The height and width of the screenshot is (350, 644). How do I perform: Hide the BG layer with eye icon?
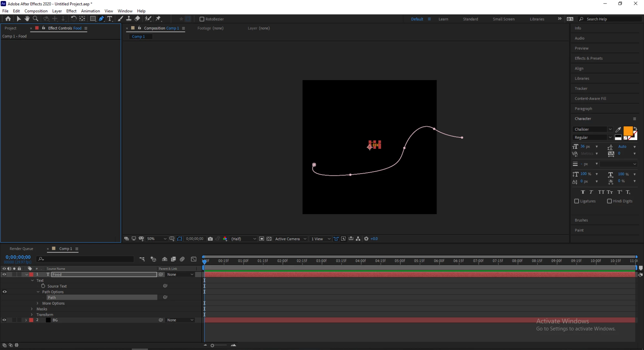pyautogui.click(x=4, y=320)
